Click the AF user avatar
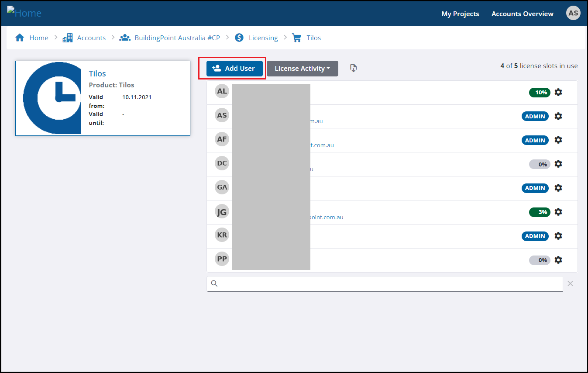The image size is (588, 373). tap(222, 139)
